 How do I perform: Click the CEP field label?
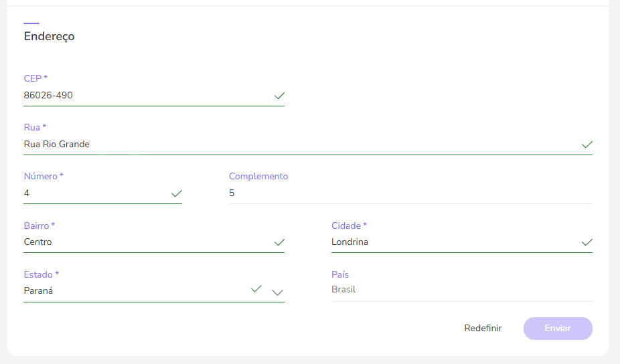35,79
